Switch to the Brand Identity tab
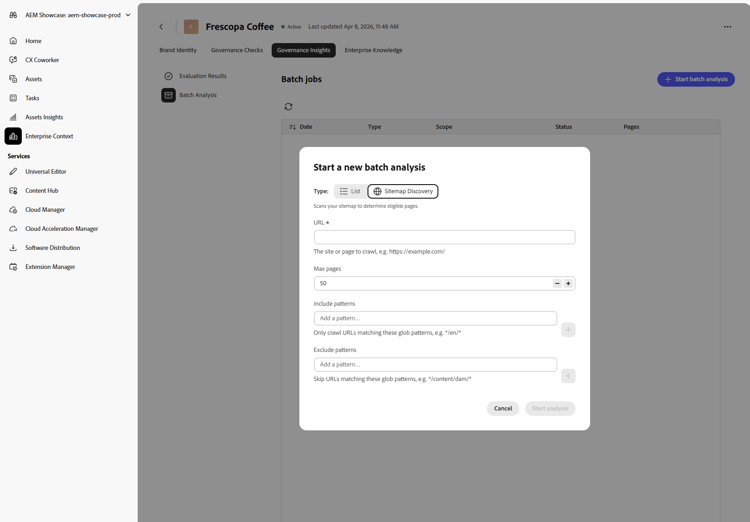The height and width of the screenshot is (522, 750). (x=178, y=50)
